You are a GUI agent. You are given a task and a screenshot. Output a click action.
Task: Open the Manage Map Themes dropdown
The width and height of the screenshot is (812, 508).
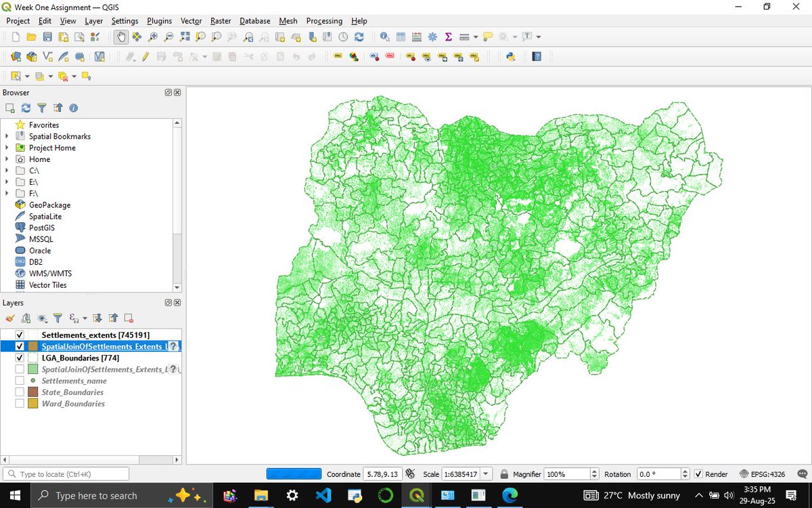42,318
